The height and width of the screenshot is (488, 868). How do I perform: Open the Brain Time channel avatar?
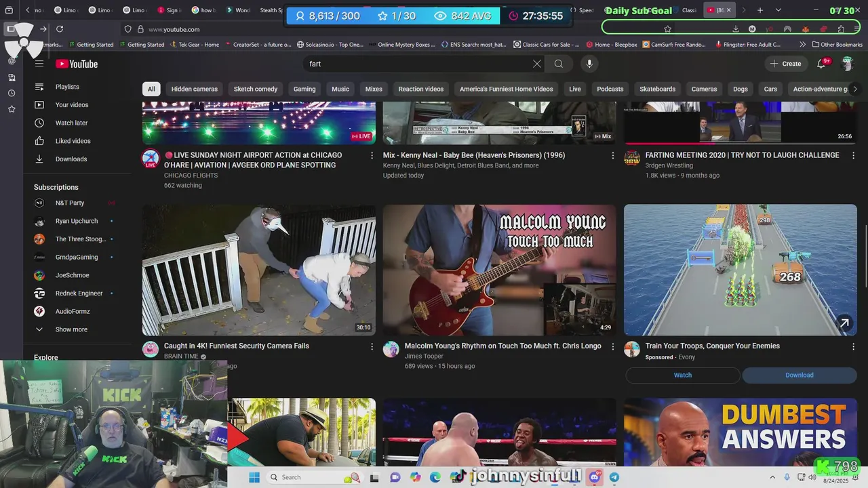(x=151, y=349)
